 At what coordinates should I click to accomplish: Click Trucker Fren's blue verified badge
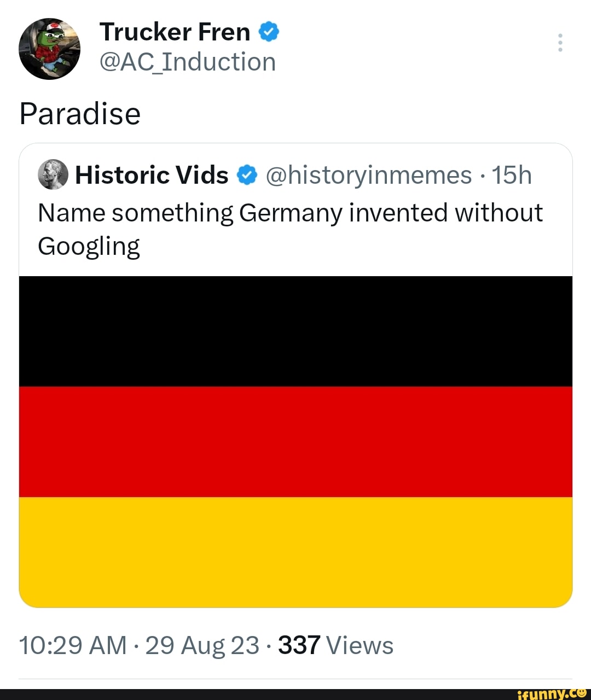[268, 32]
